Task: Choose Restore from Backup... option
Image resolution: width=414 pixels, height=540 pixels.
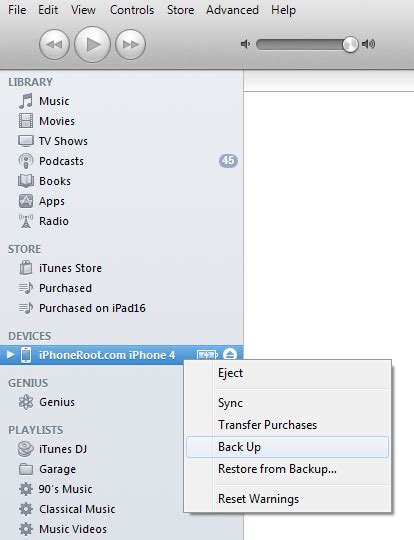Action: pos(287,469)
